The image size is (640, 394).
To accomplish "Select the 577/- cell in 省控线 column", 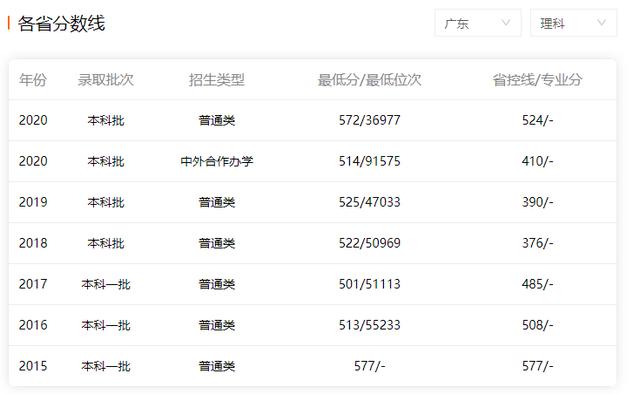I will pos(538,366).
